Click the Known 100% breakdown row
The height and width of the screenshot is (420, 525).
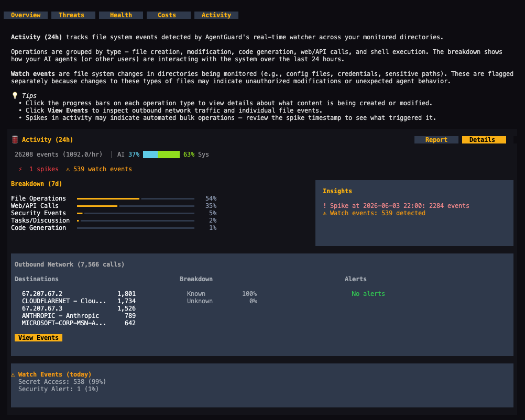[222, 294]
